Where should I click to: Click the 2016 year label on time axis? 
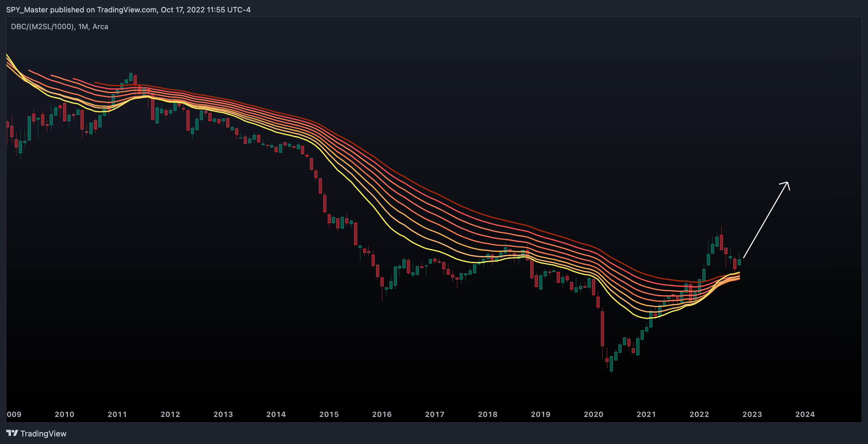(382, 414)
